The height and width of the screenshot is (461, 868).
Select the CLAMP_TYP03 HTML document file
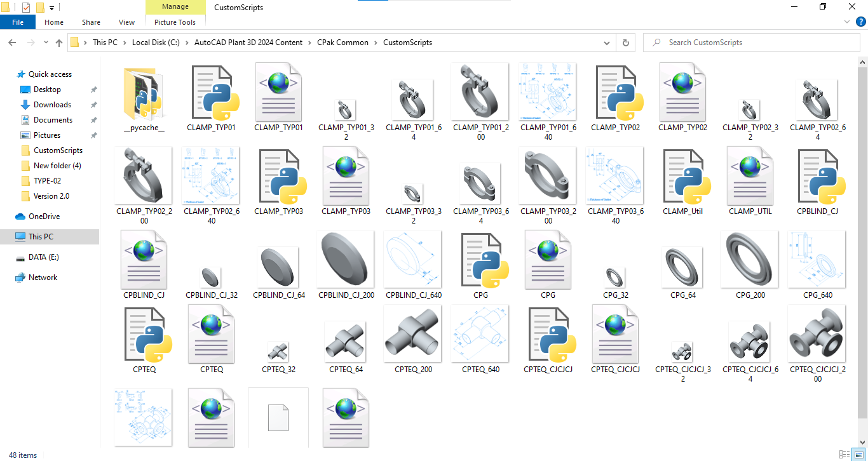click(x=346, y=177)
